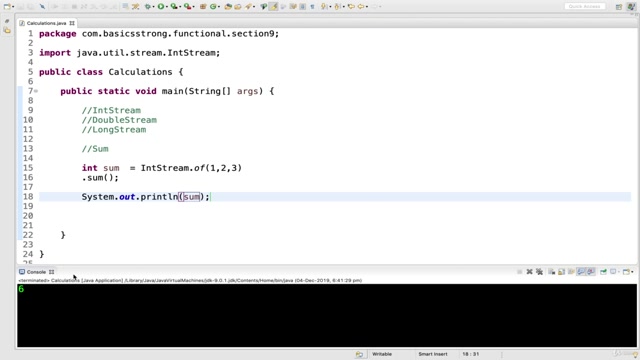
Task: Toggle Word Wrap in Console toolbar
Action: coord(571,272)
